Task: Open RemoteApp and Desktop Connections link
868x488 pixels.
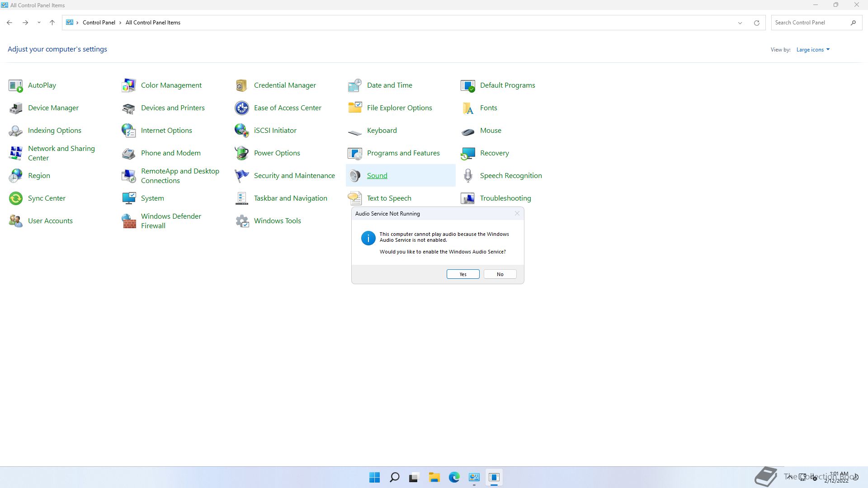Action: (x=180, y=176)
